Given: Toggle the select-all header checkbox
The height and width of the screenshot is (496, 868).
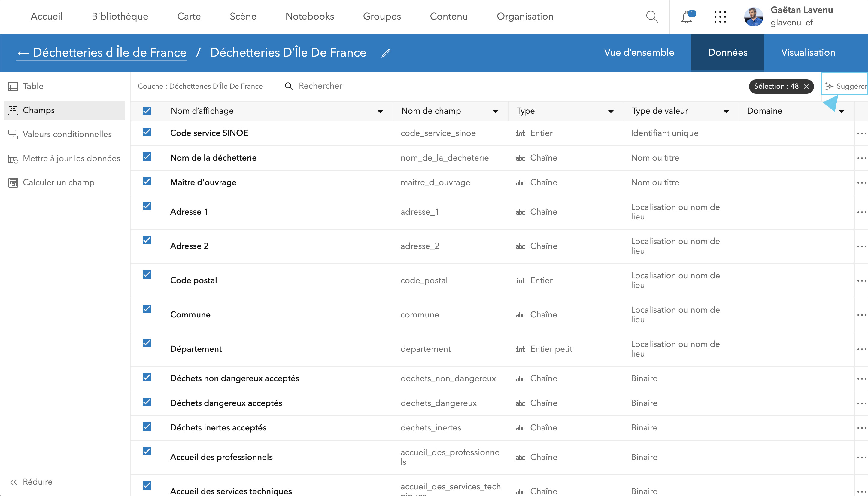Looking at the screenshot, I should pyautogui.click(x=147, y=111).
